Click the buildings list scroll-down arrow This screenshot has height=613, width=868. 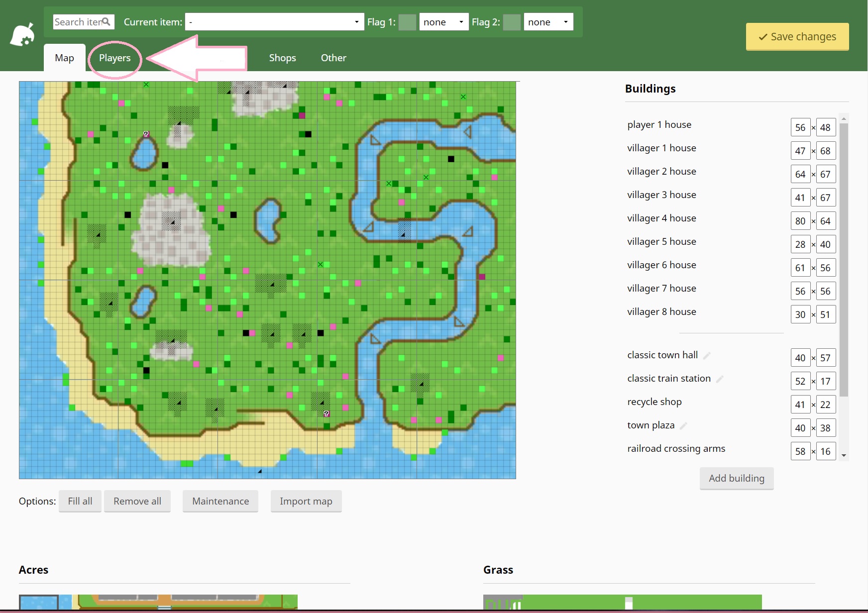tap(844, 455)
